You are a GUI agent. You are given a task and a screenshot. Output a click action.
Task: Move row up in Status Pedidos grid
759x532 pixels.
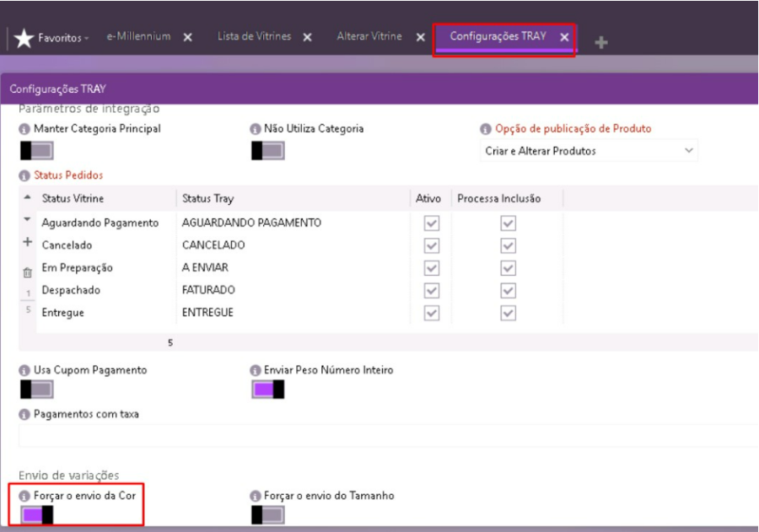(x=28, y=197)
